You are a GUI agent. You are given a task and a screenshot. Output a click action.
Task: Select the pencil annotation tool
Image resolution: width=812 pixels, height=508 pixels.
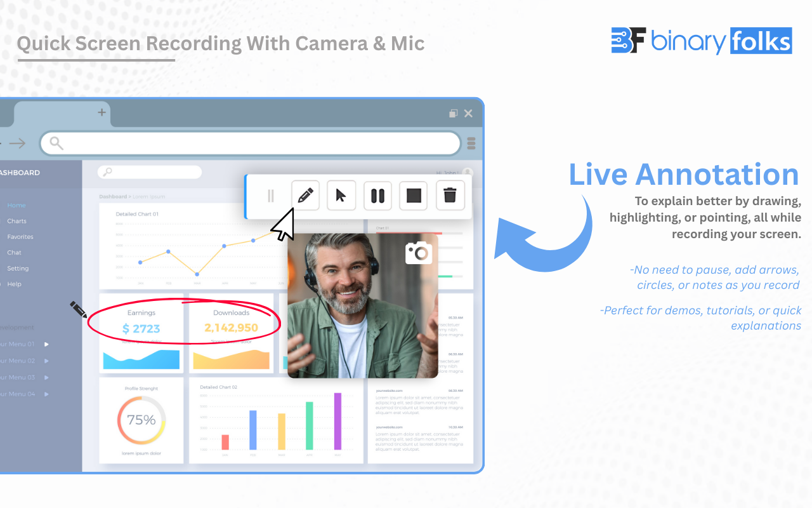(x=305, y=196)
